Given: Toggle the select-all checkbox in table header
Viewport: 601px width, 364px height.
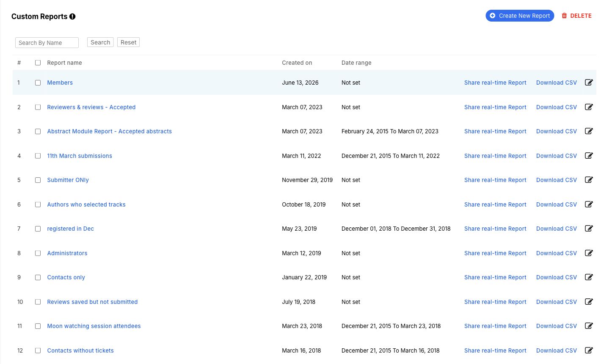Looking at the screenshot, I should (38, 63).
